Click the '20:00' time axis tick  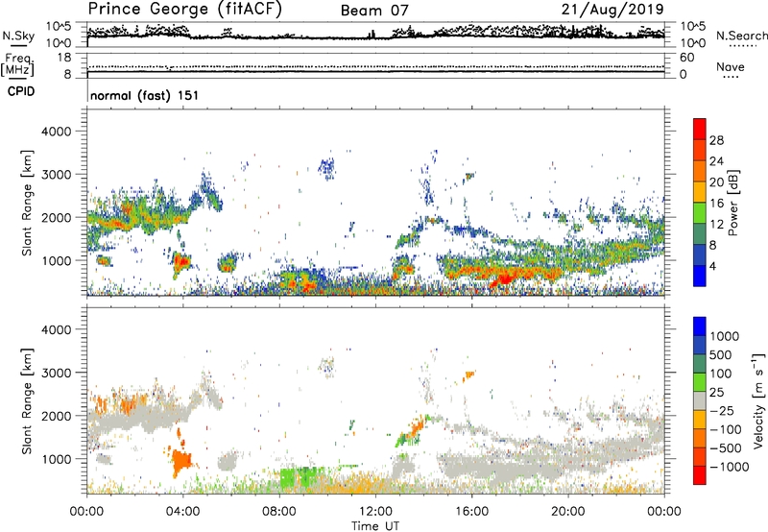[567, 512]
